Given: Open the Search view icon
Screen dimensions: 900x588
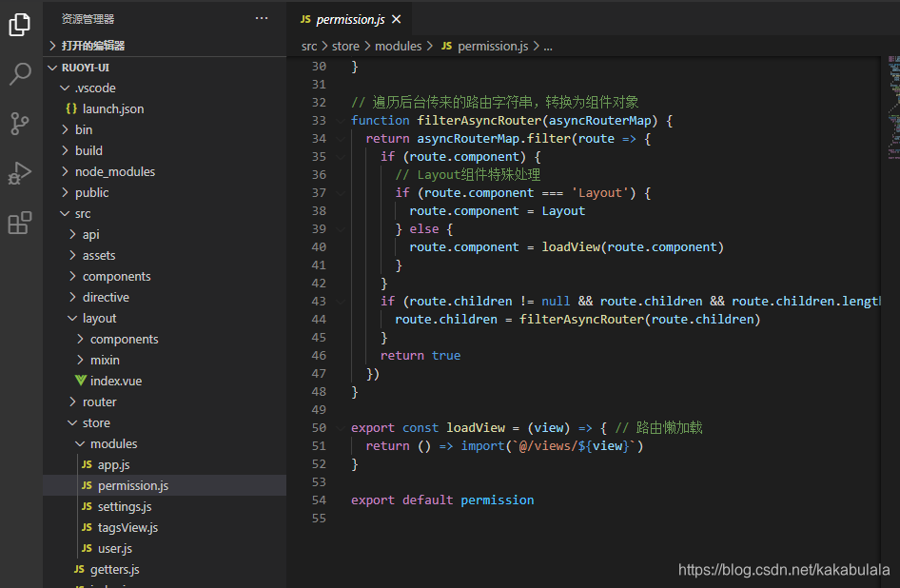Looking at the screenshot, I should tap(20, 73).
